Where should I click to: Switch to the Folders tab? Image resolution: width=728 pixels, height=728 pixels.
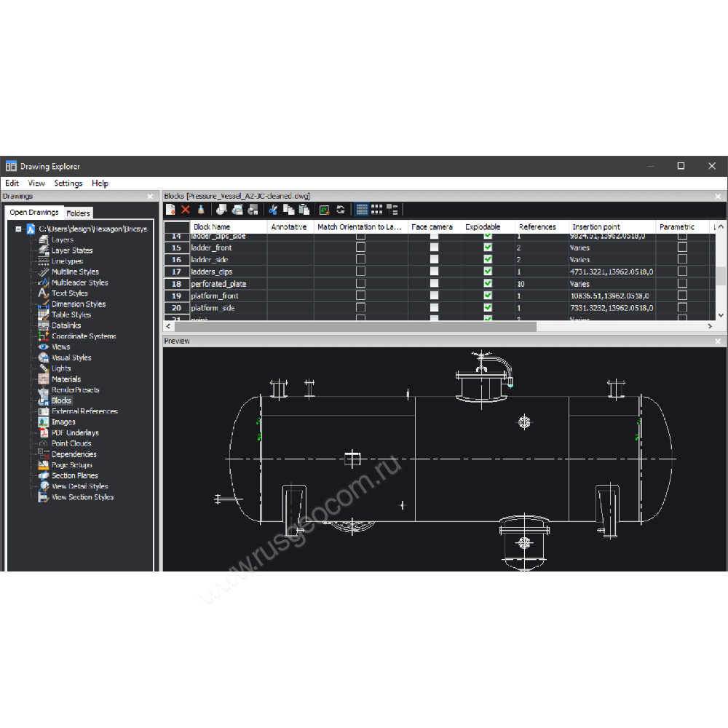pyautogui.click(x=78, y=213)
